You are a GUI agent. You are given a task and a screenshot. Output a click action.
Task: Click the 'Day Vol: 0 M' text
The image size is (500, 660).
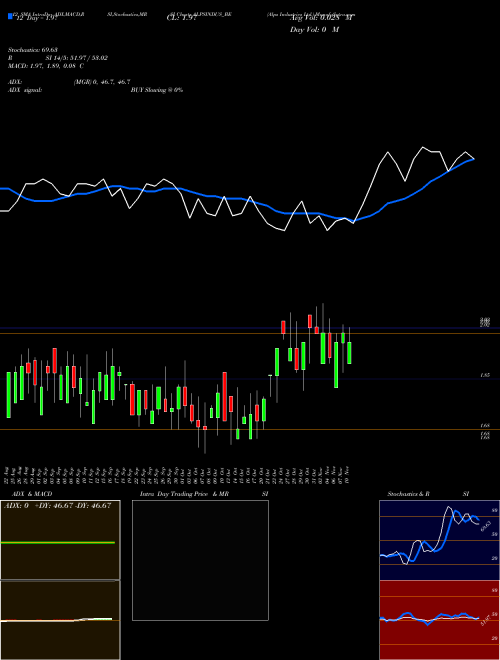(x=314, y=29)
